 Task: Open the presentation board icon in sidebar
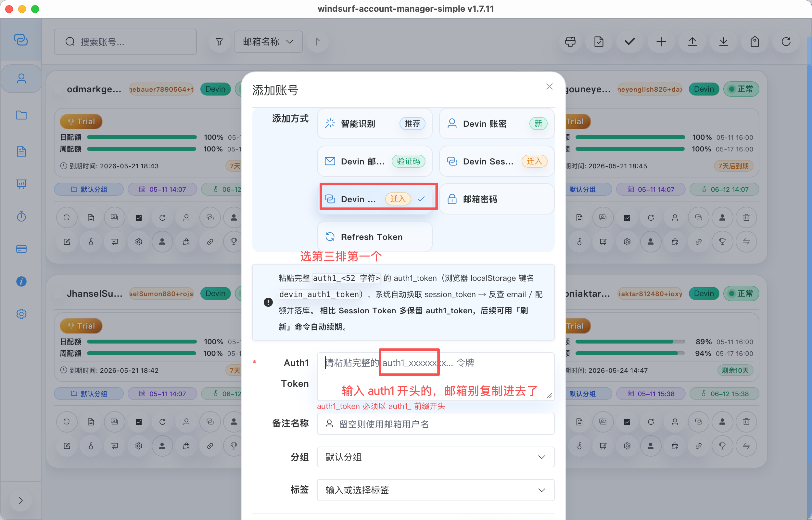[x=21, y=184]
